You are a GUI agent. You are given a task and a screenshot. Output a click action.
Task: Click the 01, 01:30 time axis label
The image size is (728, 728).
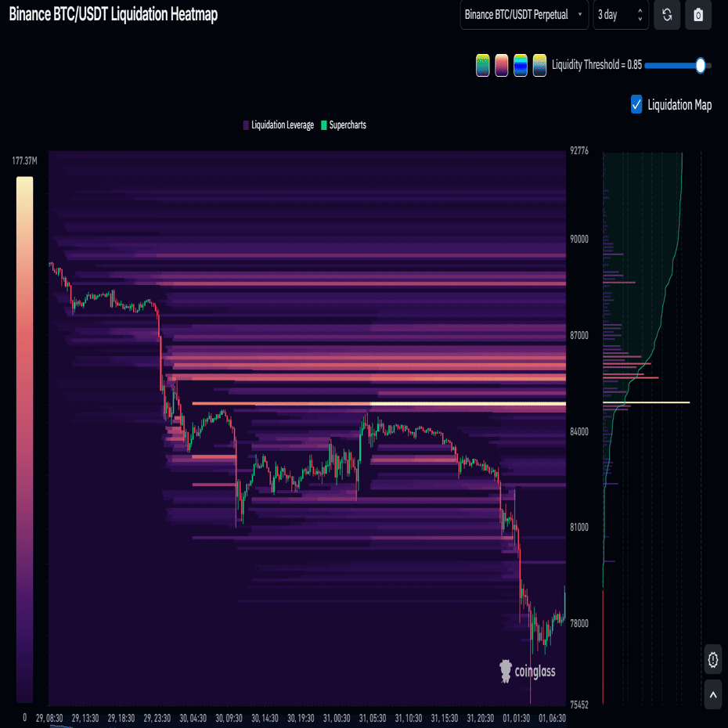coord(517,719)
